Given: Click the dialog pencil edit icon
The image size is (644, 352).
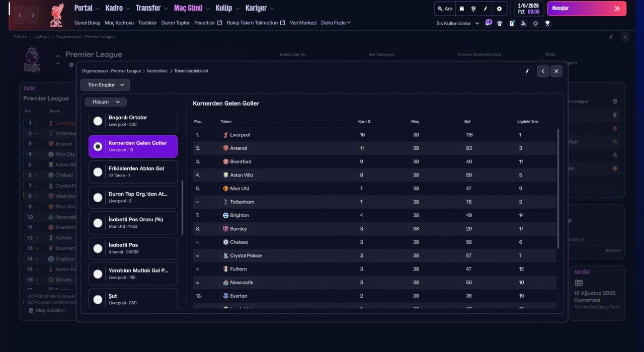Looking at the screenshot, I should 527,71.
